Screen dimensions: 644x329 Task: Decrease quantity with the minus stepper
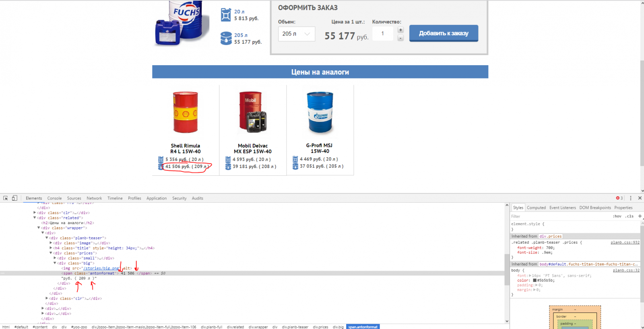[400, 38]
